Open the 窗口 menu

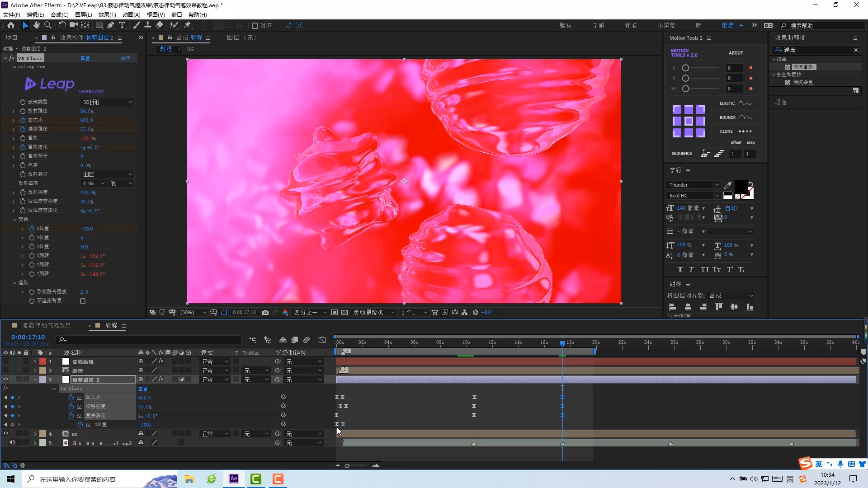pyautogui.click(x=176, y=14)
